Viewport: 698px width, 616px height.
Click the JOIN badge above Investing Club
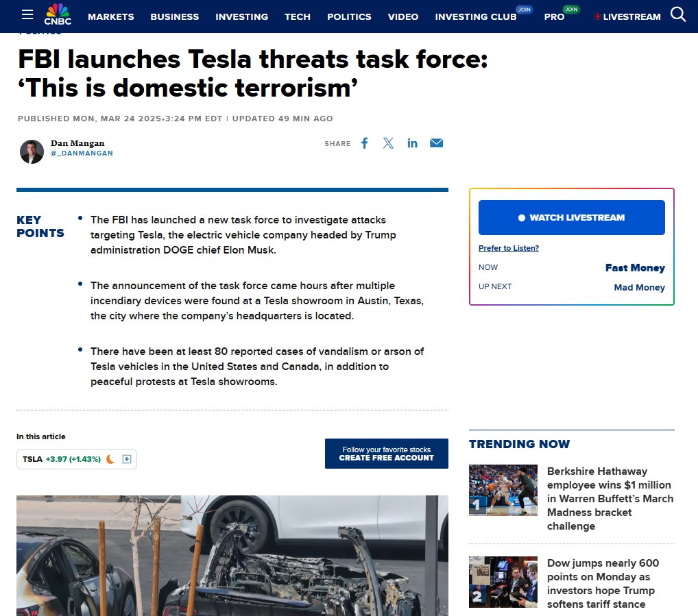(524, 10)
